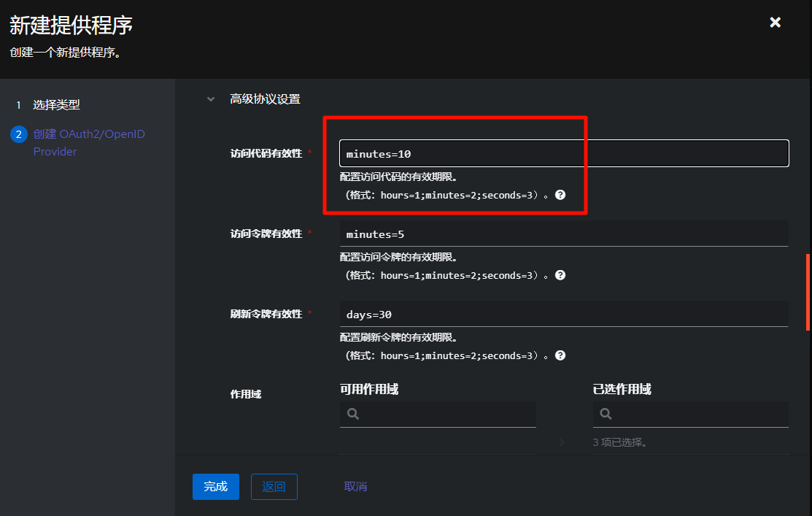
Task: Open help icon under 访问令牌有效性
Action: pos(560,275)
